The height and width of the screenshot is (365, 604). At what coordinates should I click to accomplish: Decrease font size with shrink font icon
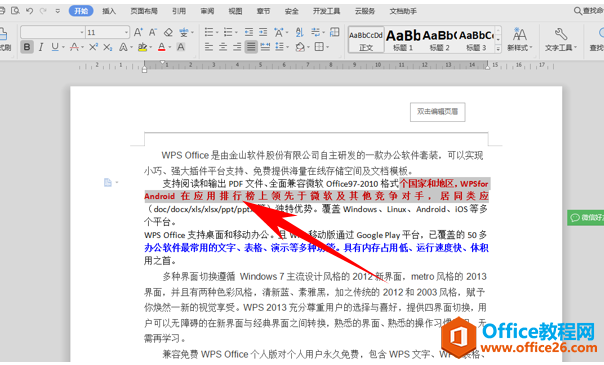[x=153, y=32]
